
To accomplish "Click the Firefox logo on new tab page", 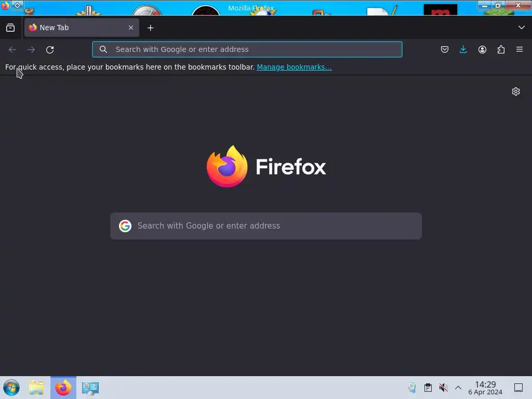I will tap(266, 166).
